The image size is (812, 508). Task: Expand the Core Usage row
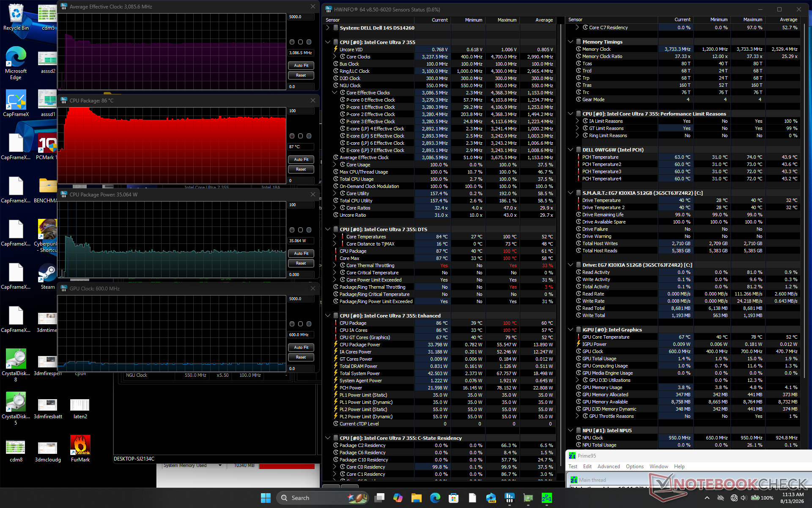click(x=335, y=165)
